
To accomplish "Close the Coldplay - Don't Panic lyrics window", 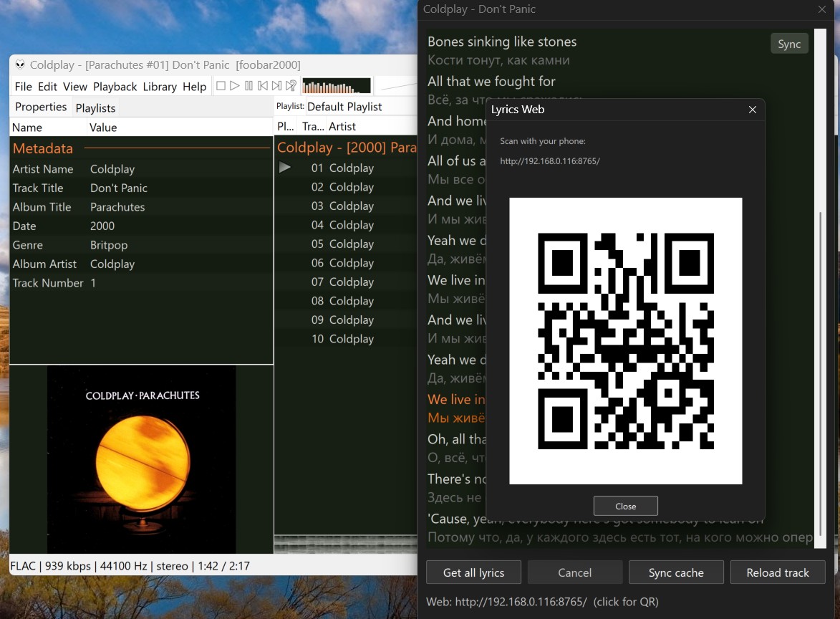I will [x=822, y=9].
